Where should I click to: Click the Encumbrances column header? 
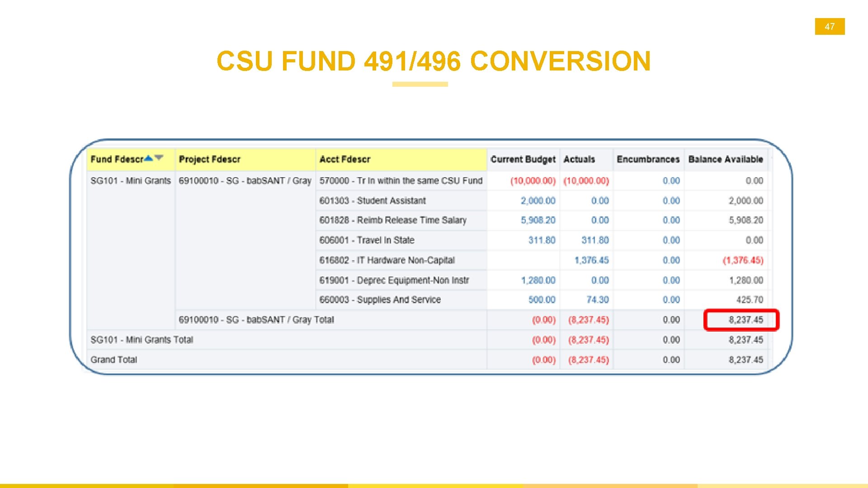(x=648, y=159)
